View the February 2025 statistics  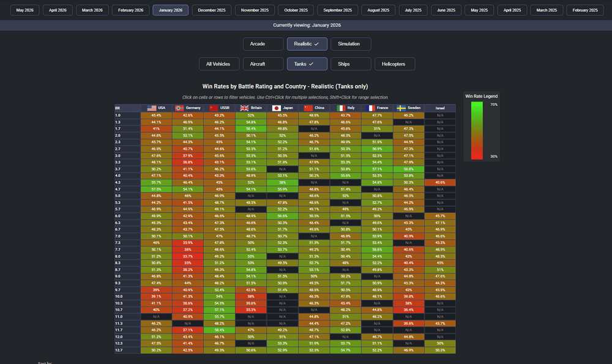[x=585, y=10]
